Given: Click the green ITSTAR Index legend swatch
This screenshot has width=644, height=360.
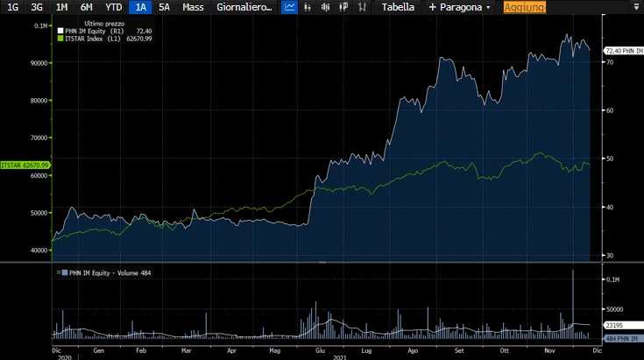Looking at the screenshot, I should [x=60, y=39].
